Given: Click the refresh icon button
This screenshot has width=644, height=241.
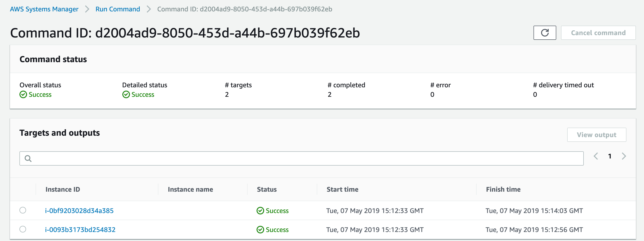Looking at the screenshot, I should click(544, 33).
